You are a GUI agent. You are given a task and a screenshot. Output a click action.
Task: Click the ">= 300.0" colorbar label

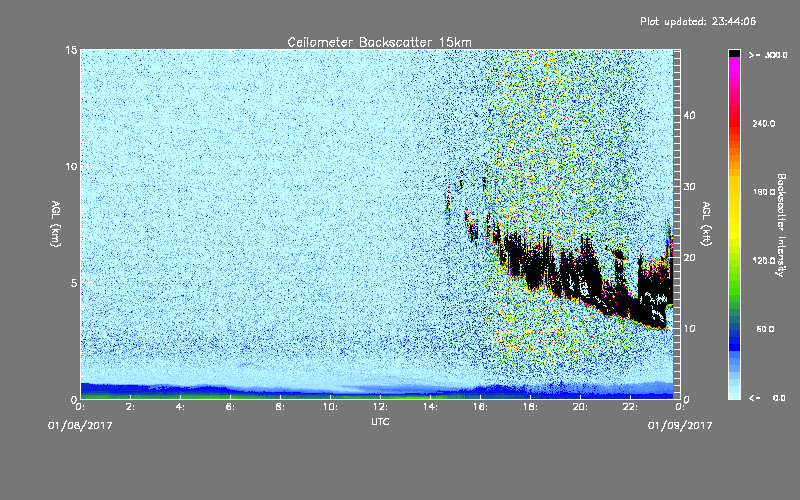point(768,55)
